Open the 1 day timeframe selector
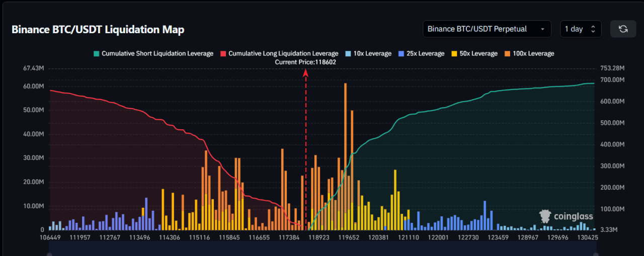The image size is (644, 256). click(581, 29)
